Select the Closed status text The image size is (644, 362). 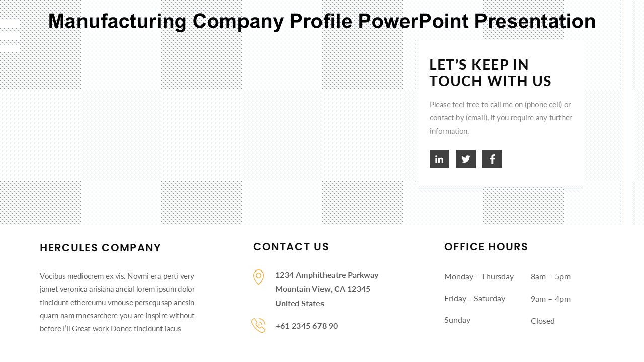[542, 321]
